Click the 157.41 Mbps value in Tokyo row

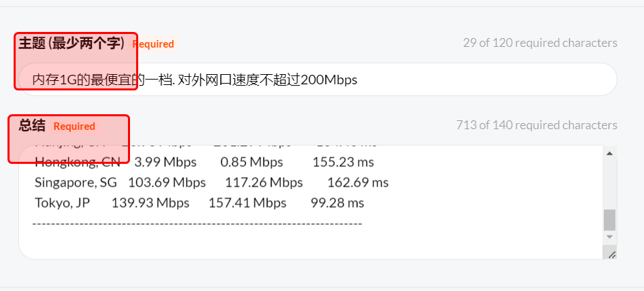247,203
